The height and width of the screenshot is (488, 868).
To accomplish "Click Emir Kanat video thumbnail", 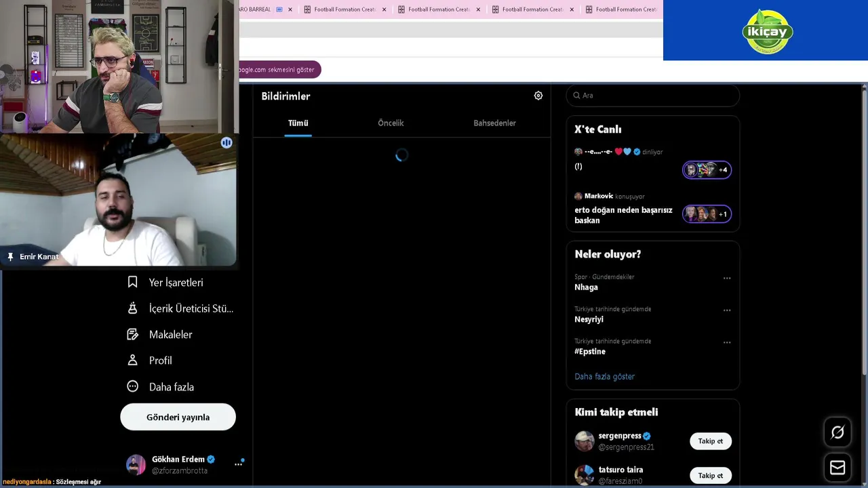I will (119, 200).
